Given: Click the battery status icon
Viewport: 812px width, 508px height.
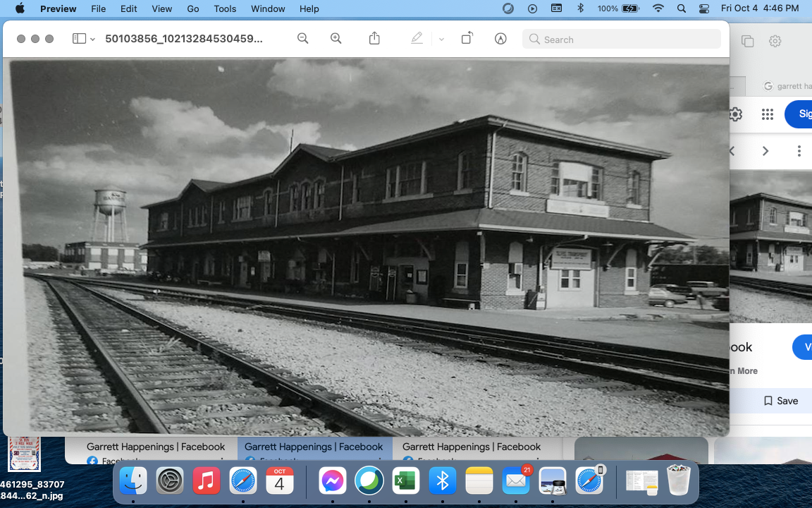Looking at the screenshot, I should 630,8.
